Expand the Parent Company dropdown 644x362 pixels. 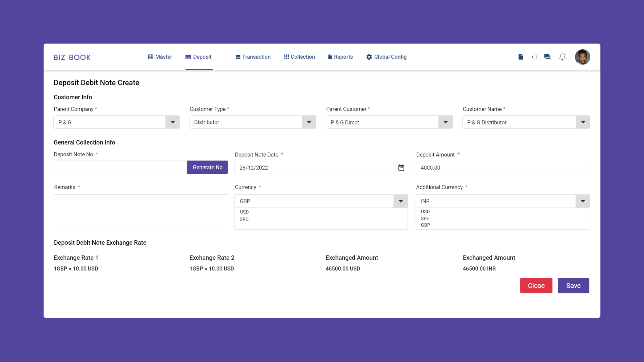coord(173,122)
